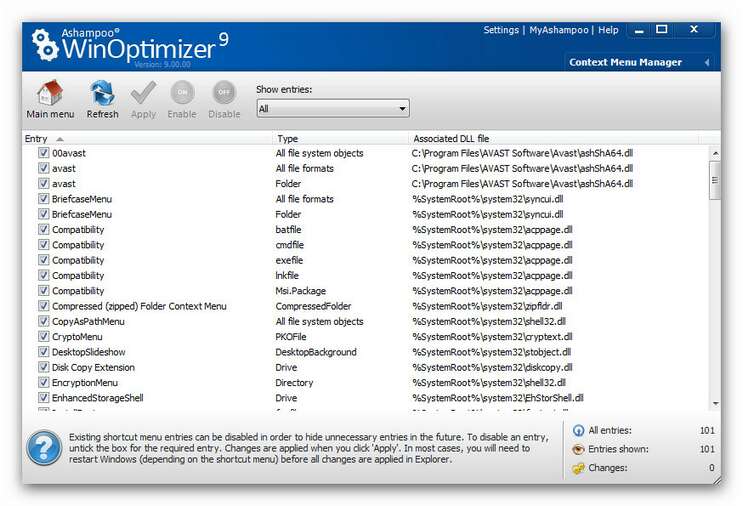Image resolution: width=743 pixels, height=506 pixels.
Task: Click the DesktopBackground type cell
Action: click(316, 352)
